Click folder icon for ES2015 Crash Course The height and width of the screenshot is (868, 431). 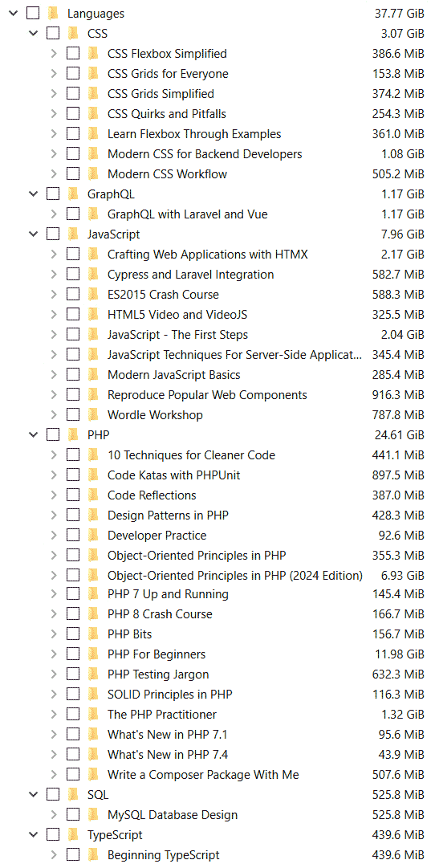[x=93, y=295]
